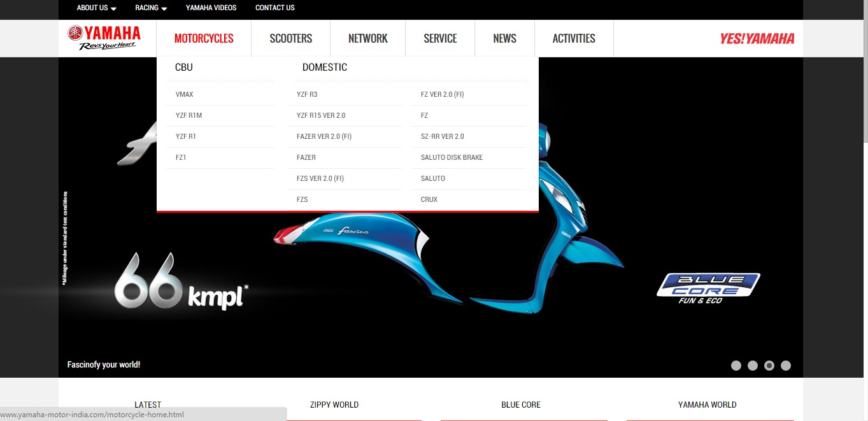Click the Blue Core Fun & Eco badge
868x421 pixels.
[709, 289]
